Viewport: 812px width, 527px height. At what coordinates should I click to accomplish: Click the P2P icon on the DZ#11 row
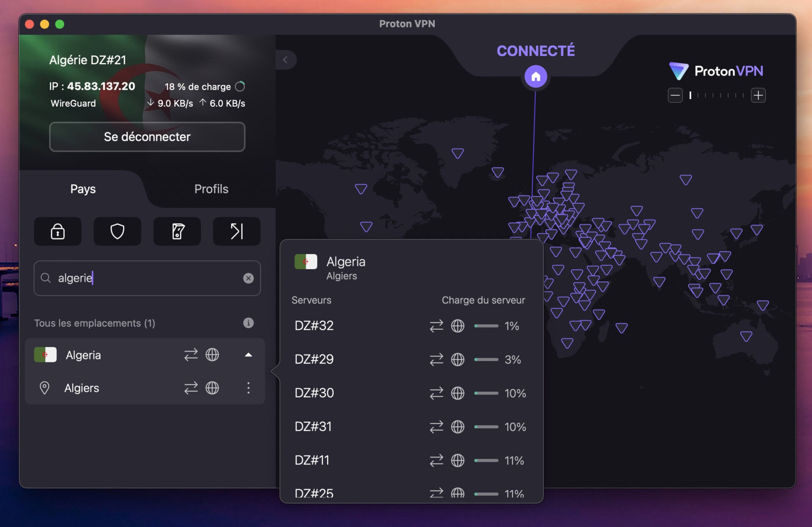pyautogui.click(x=436, y=460)
